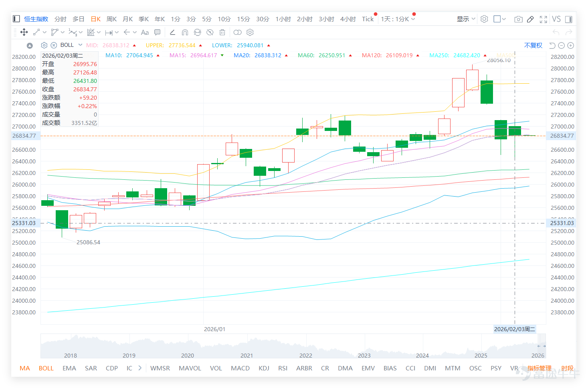Open BOLL indicator settings gear
The width and height of the screenshot is (588, 388).
(44, 45)
